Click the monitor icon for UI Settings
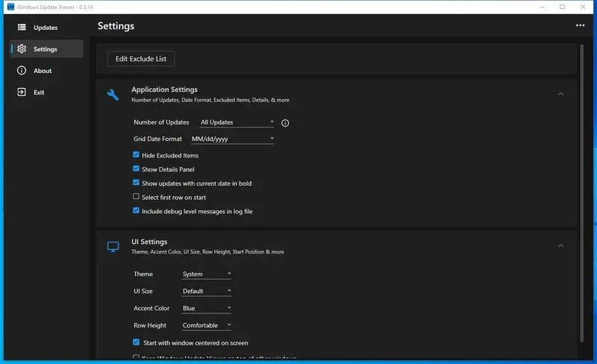 (x=113, y=246)
